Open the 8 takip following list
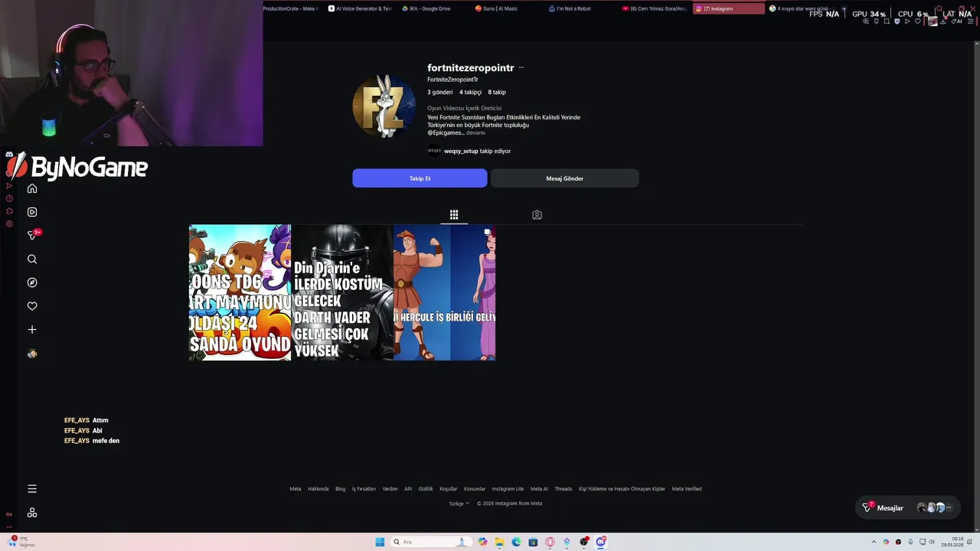 [x=497, y=92]
